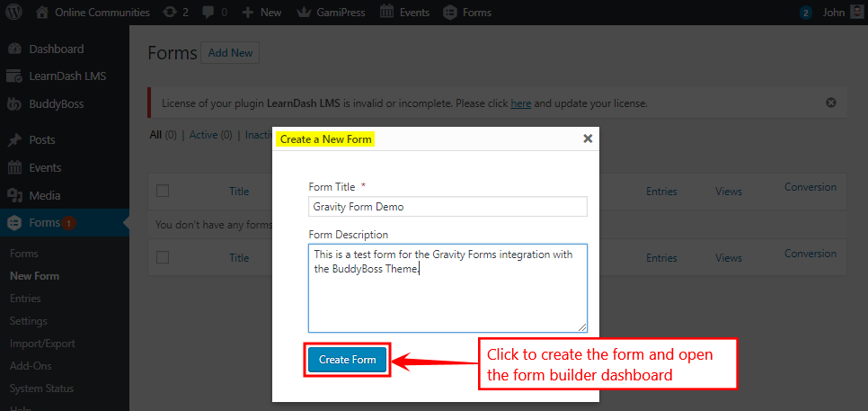868x411 pixels.
Task: Open the Online Communities home icon
Action: 42,13
